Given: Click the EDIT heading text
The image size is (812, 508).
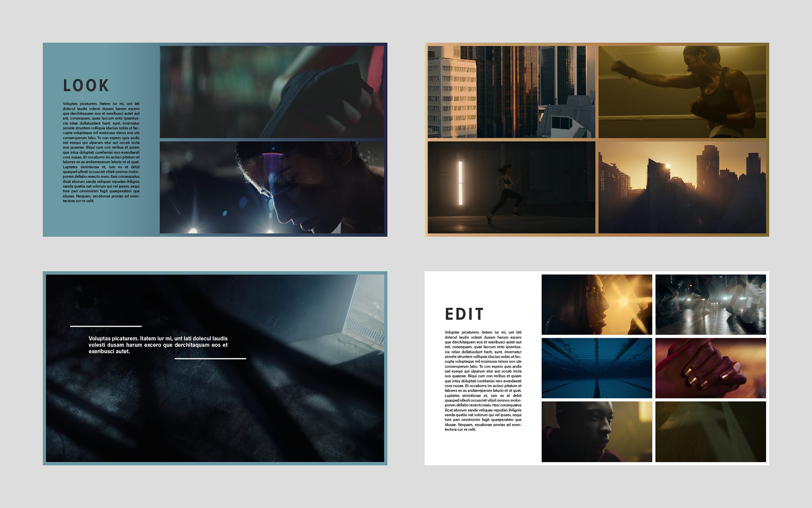Looking at the screenshot, I should (x=464, y=314).
